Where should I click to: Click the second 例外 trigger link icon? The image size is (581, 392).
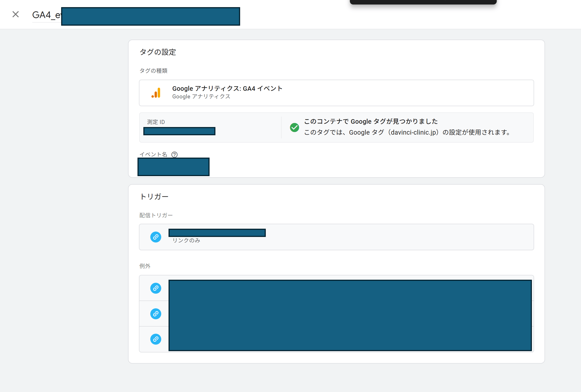pos(156,314)
